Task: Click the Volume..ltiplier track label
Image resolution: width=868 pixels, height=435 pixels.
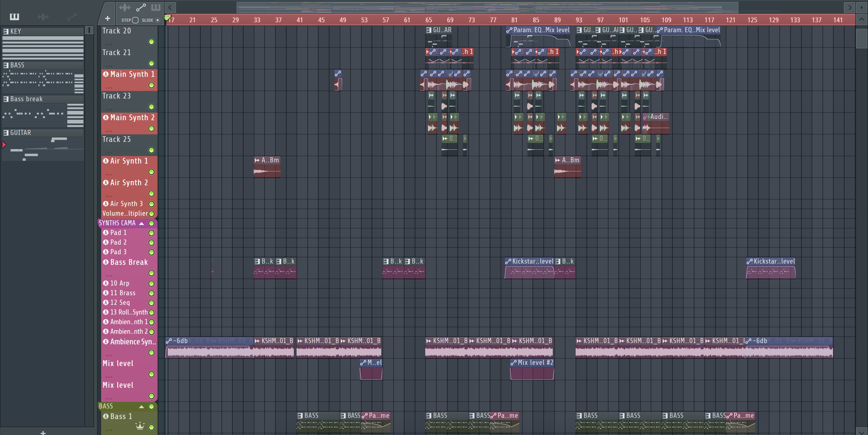Action: point(125,214)
